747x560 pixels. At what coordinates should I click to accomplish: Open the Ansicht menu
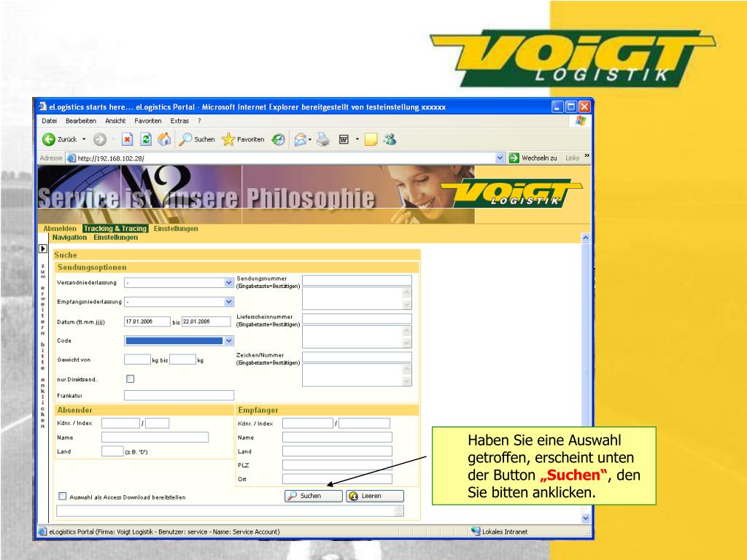115,121
